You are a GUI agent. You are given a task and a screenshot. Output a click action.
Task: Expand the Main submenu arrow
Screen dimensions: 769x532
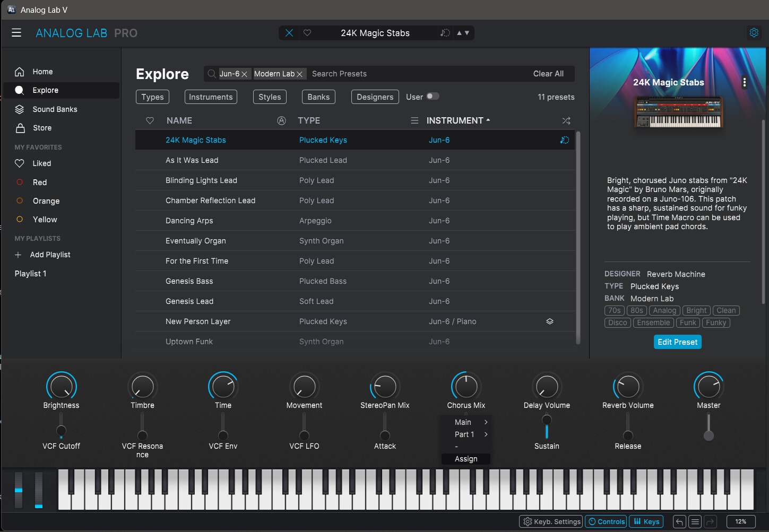pyautogui.click(x=486, y=422)
